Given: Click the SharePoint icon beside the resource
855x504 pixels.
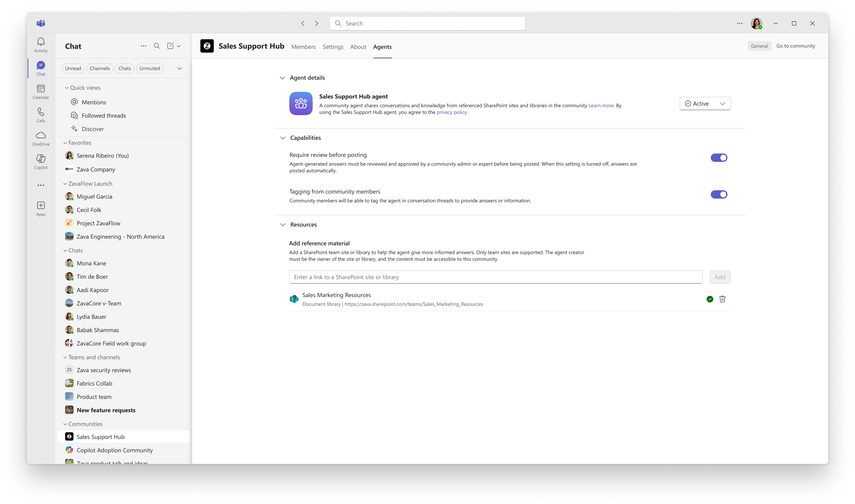Looking at the screenshot, I should click(x=294, y=299).
